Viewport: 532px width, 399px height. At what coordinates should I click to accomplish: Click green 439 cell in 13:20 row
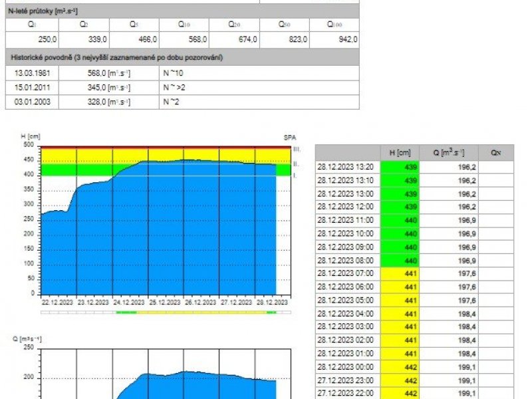pos(399,167)
